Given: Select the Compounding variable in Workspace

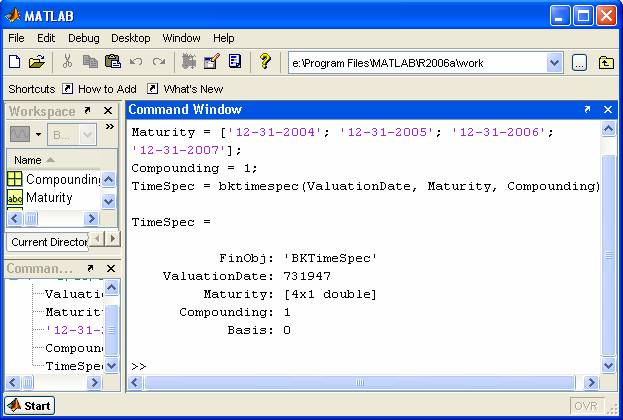Looking at the screenshot, I should [54, 179].
